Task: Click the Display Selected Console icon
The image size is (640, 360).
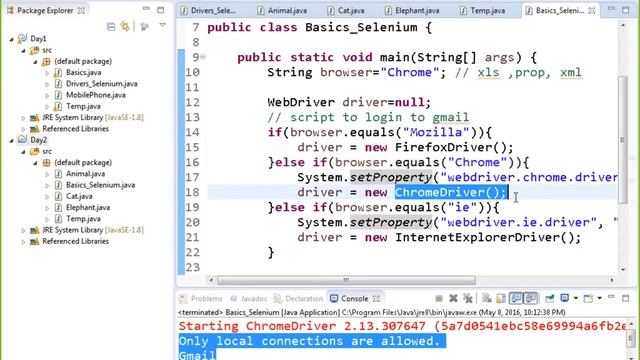Action: (x=565, y=298)
